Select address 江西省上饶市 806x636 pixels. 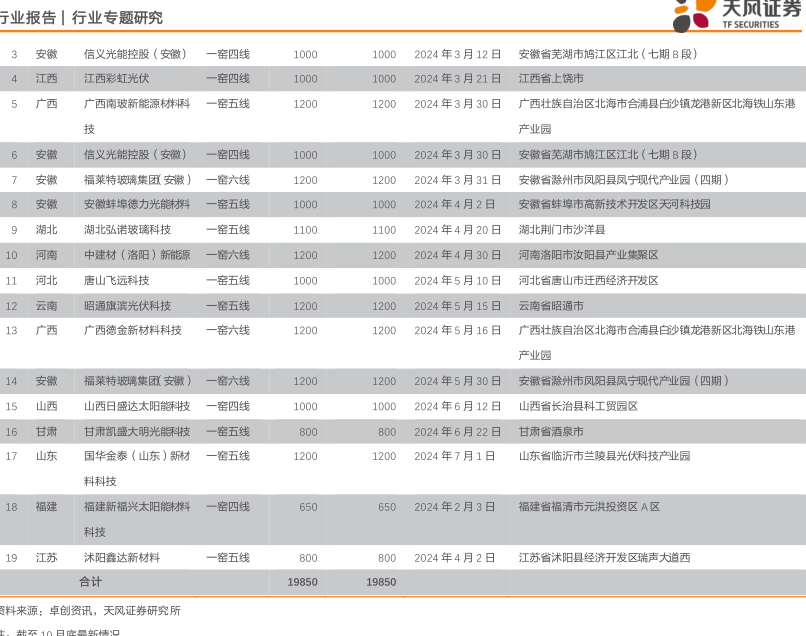click(551, 79)
